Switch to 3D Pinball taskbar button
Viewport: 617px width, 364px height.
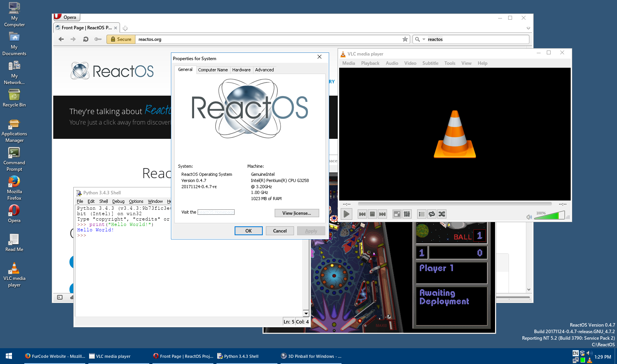[311, 356]
